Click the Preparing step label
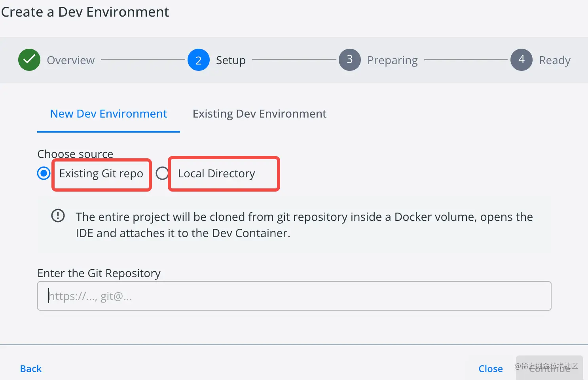Screen dimensions: 588x380 click(x=392, y=60)
